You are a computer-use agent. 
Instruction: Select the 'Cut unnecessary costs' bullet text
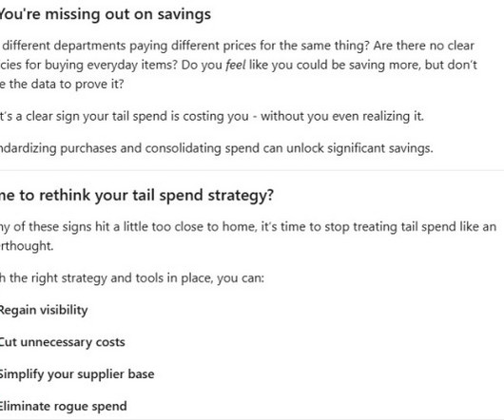[x=62, y=342]
